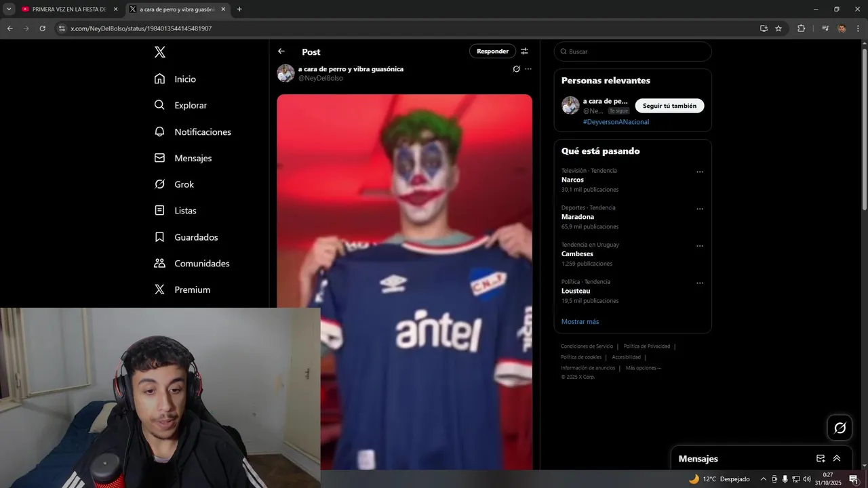Open Chrome three-dot menu
The height and width of the screenshot is (488, 868).
[x=858, y=28]
